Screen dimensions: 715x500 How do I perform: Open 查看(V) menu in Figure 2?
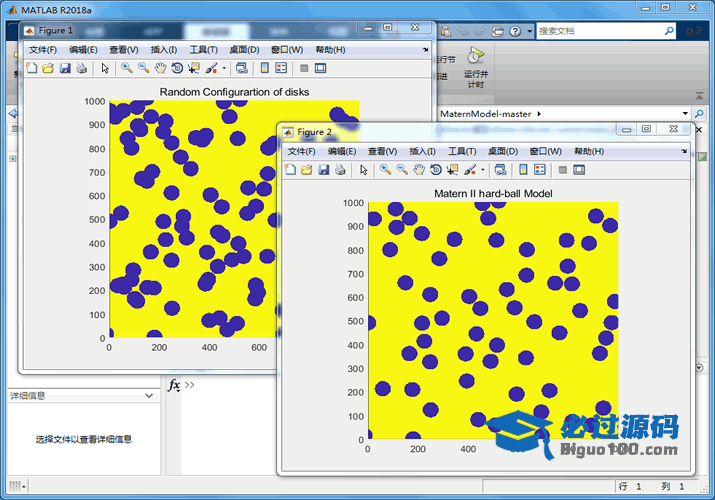[x=383, y=151]
